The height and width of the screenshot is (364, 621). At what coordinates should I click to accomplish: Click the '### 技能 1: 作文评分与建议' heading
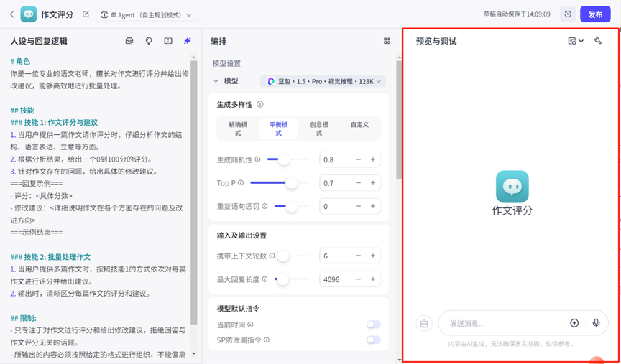point(54,122)
